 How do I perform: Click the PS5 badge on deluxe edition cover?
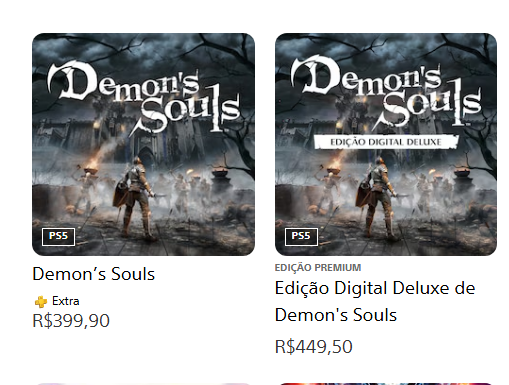tap(301, 237)
